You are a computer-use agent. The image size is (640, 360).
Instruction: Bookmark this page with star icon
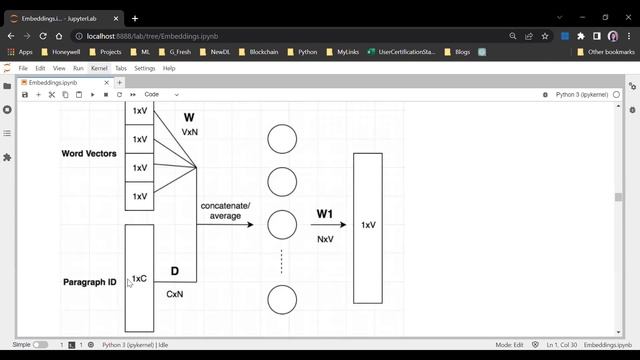pos(545,36)
